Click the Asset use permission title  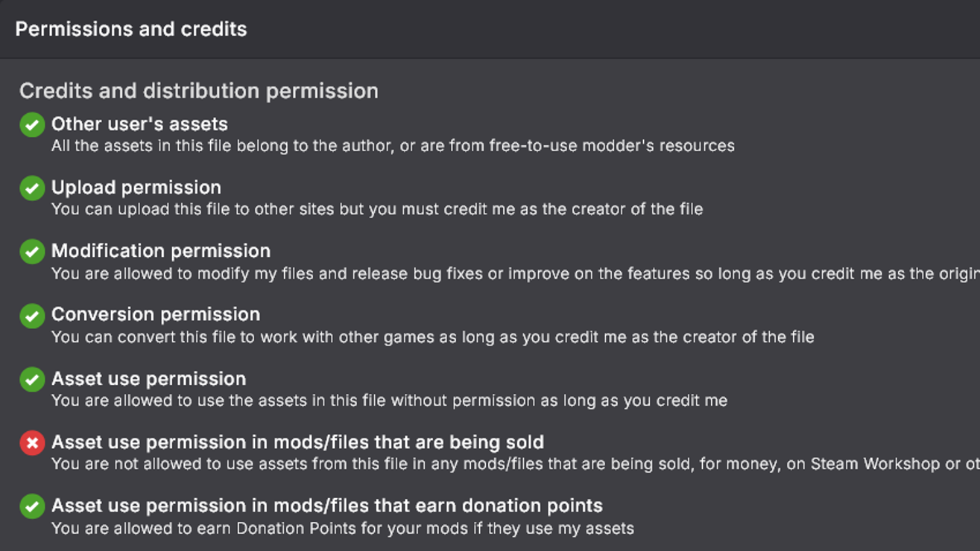148,378
